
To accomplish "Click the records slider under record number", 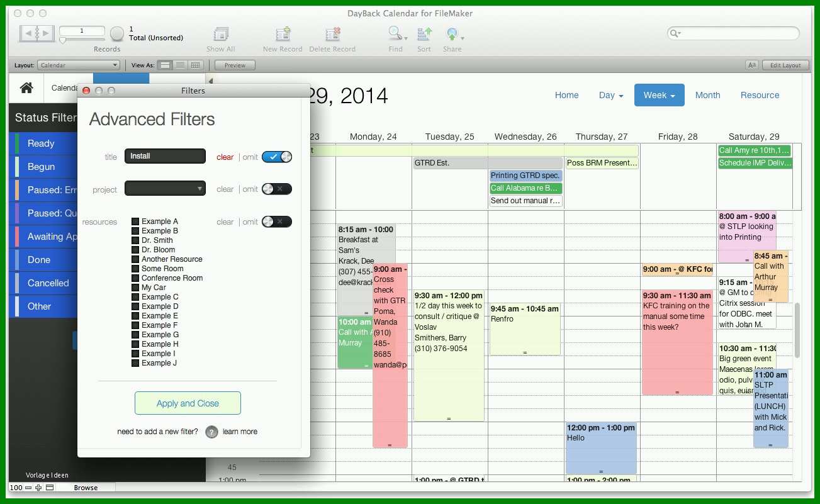I will coord(82,40).
